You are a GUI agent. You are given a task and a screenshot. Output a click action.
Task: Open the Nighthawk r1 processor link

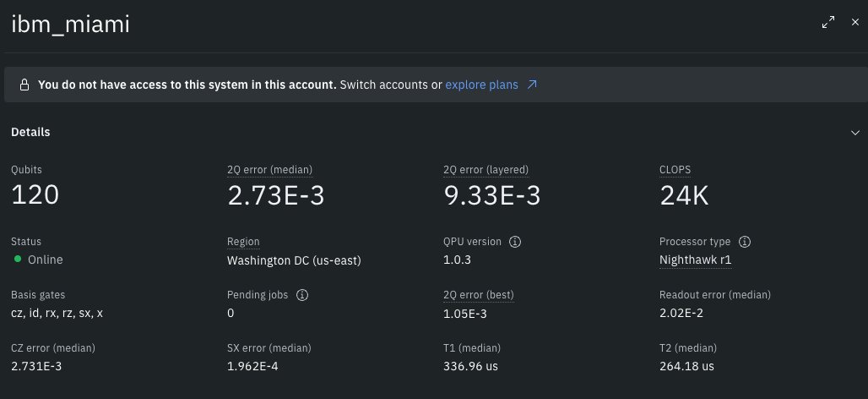coord(695,260)
